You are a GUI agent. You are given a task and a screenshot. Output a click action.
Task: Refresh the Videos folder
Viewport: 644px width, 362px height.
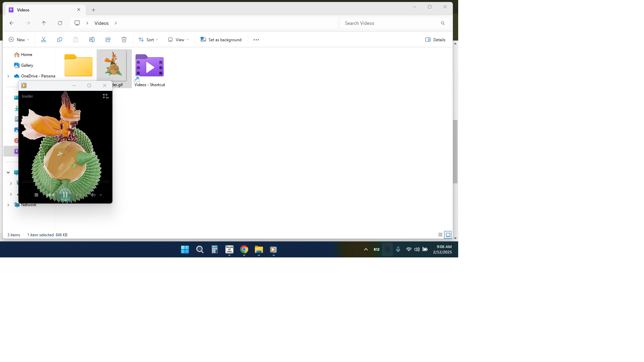pyautogui.click(x=60, y=23)
